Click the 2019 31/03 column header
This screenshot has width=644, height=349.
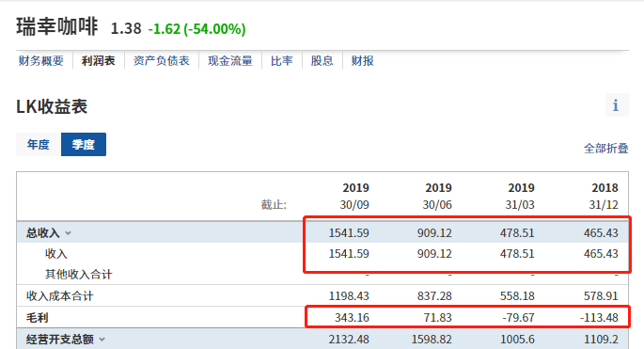[x=521, y=196]
